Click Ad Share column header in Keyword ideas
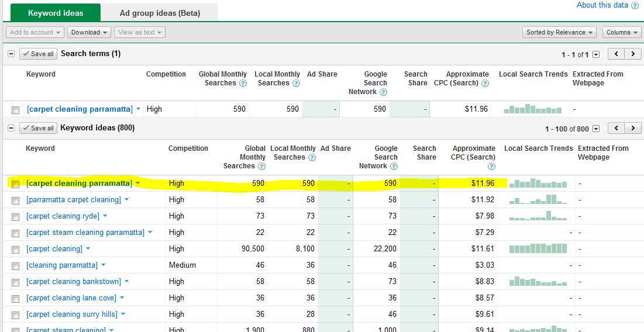This screenshot has width=644, height=332. point(336,148)
